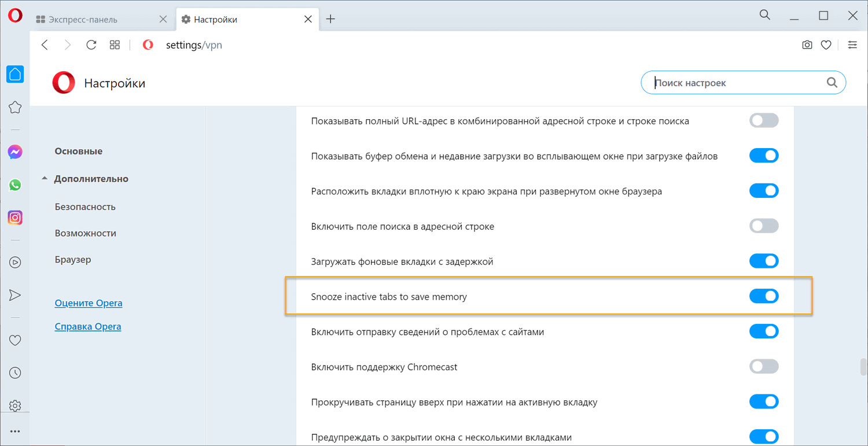Disable Snooze inactive tabs to save memory

(x=764, y=297)
